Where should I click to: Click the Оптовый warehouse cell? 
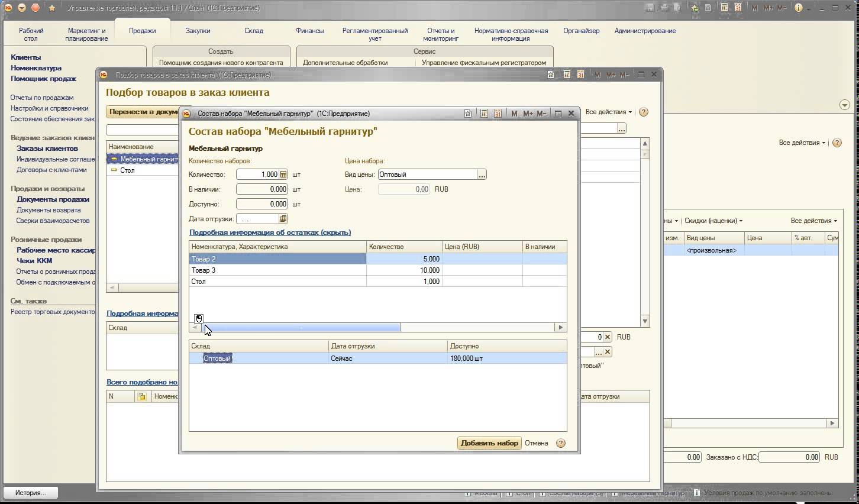pos(259,358)
